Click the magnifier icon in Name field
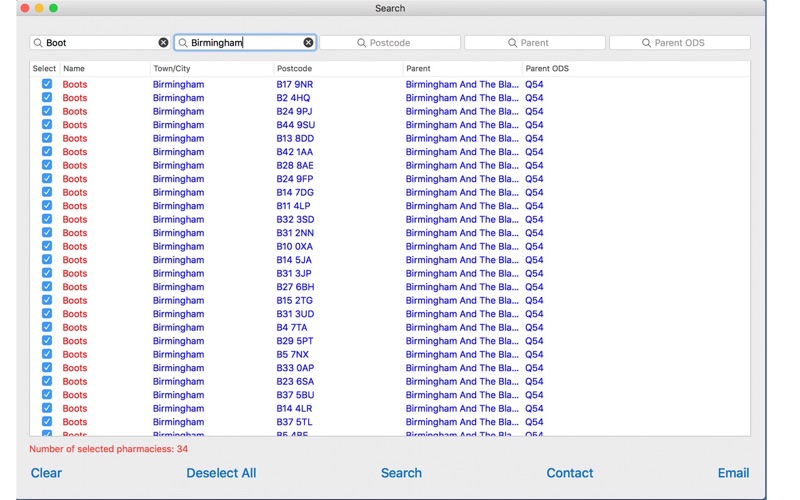This screenshot has width=800, height=500. click(38, 43)
